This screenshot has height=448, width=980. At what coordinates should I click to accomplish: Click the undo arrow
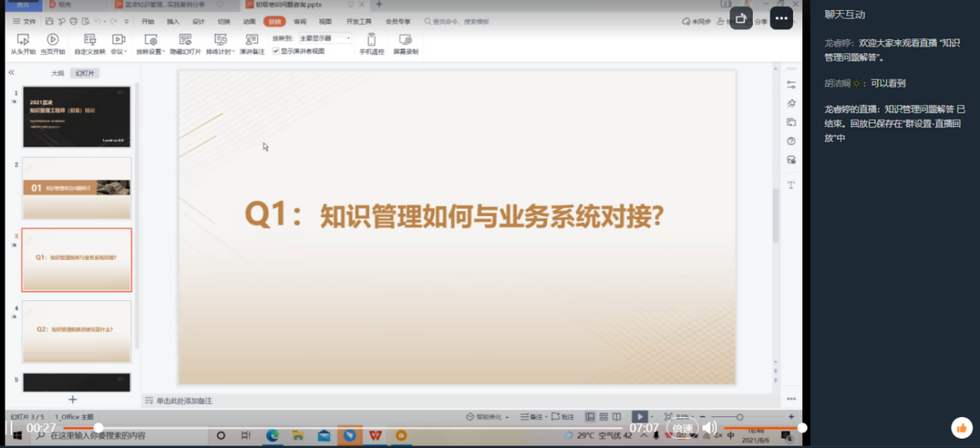(x=99, y=21)
